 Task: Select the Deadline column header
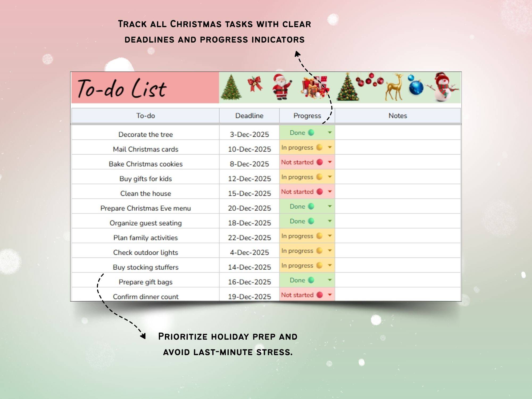click(249, 116)
